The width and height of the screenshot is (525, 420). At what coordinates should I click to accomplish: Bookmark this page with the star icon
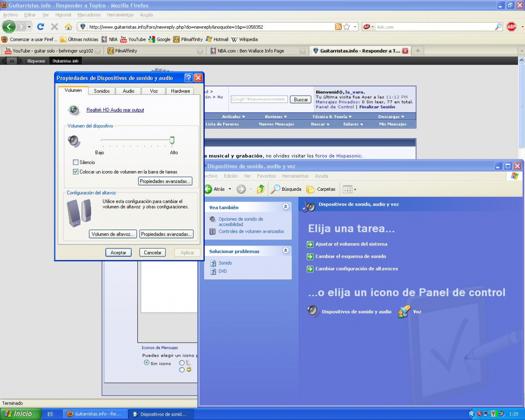pyautogui.click(x=346, y=27)
